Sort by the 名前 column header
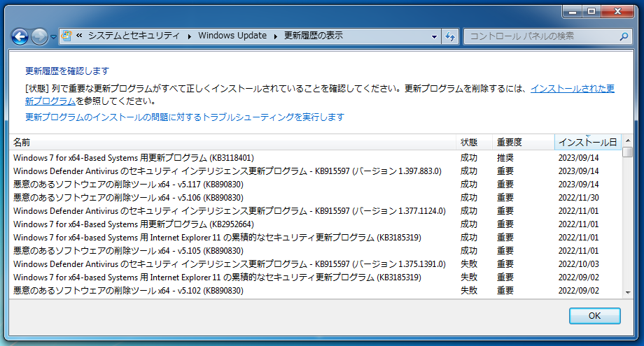644x346 pixels. (232, 143)
